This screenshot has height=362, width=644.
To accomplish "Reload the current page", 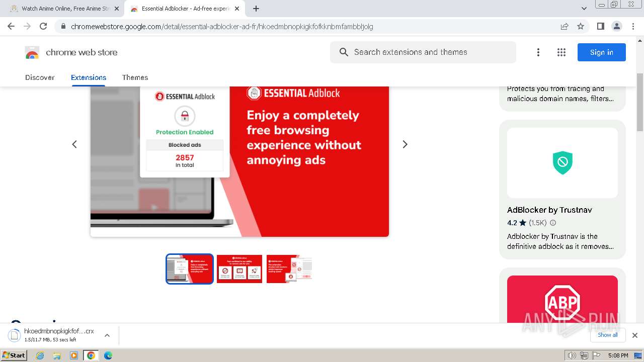I will pos(43,26).
